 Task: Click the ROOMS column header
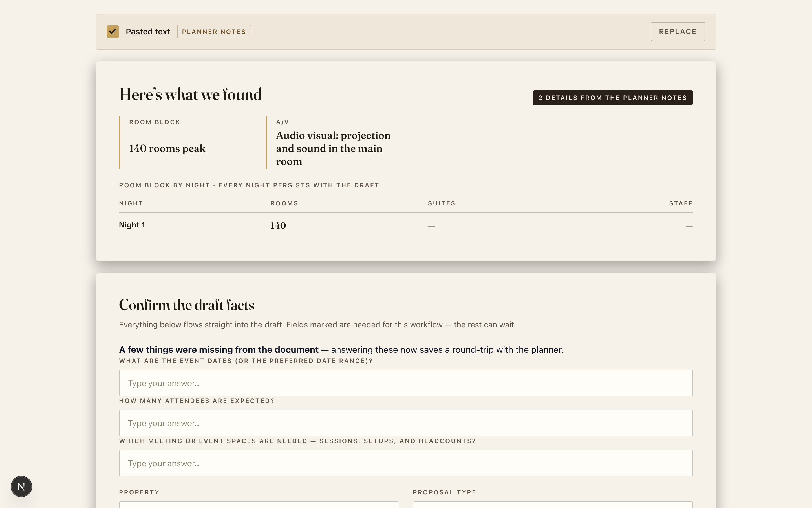(284, 203)
